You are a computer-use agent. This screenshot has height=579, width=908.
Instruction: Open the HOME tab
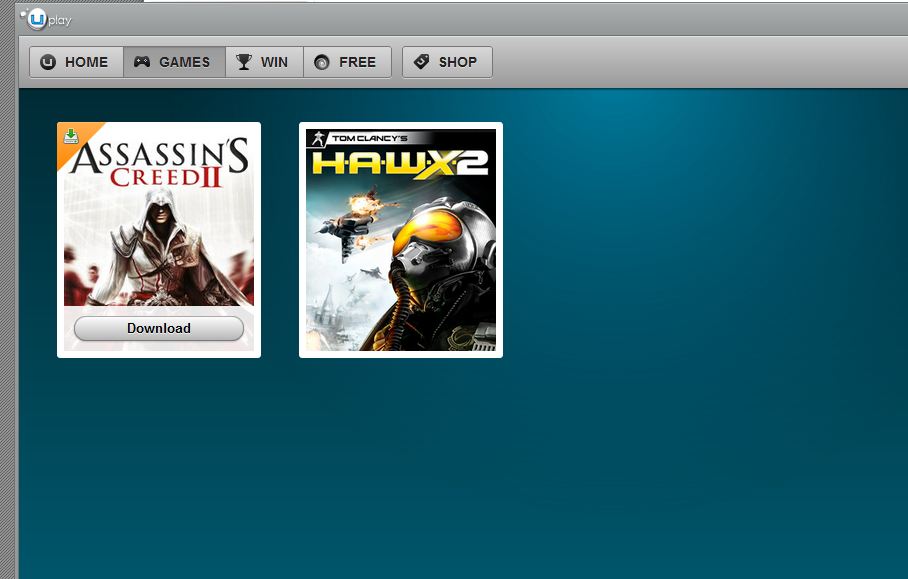point(76,62)
